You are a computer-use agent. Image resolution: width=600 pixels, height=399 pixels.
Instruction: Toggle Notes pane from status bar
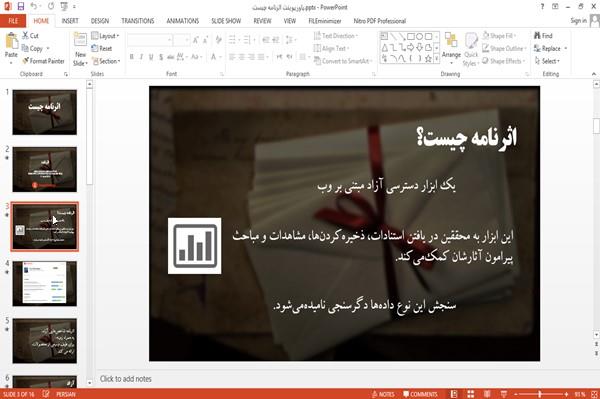pos(383,394)
